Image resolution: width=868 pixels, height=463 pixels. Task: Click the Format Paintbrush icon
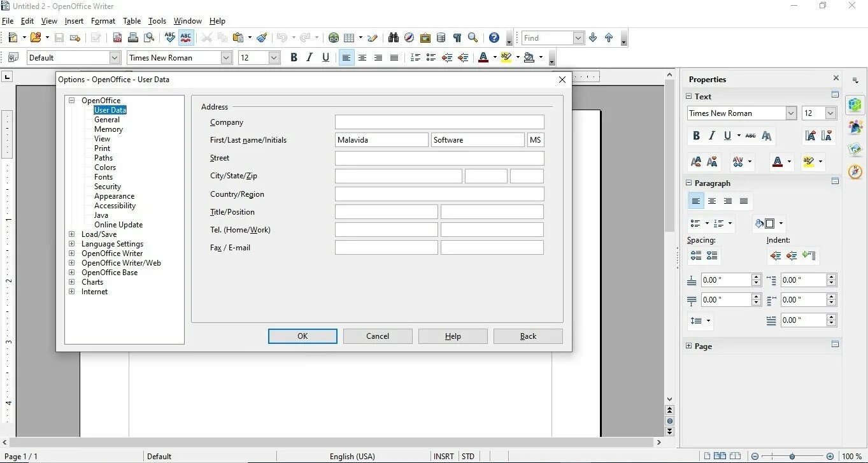[x=262, y=38]
